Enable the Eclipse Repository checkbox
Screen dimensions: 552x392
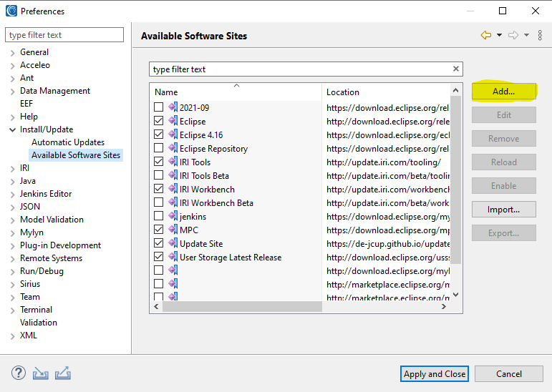(x=158, y=148)
